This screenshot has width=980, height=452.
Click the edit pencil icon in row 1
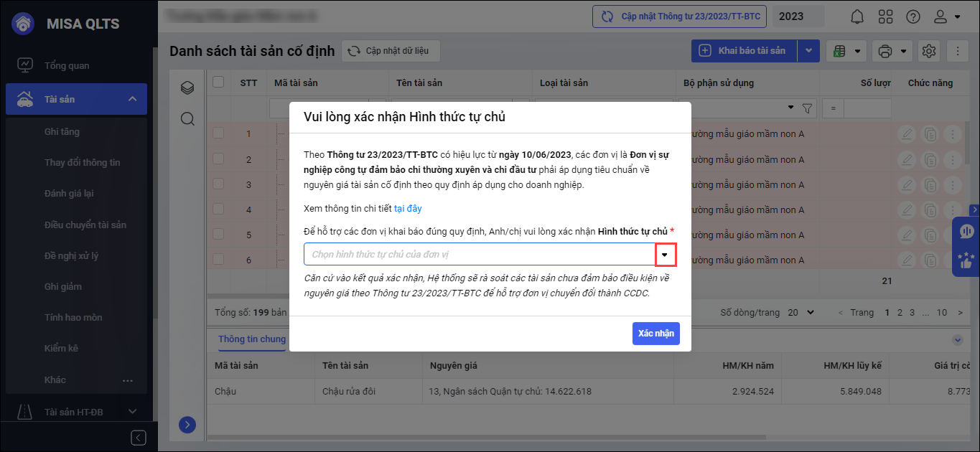pos(907,133)
